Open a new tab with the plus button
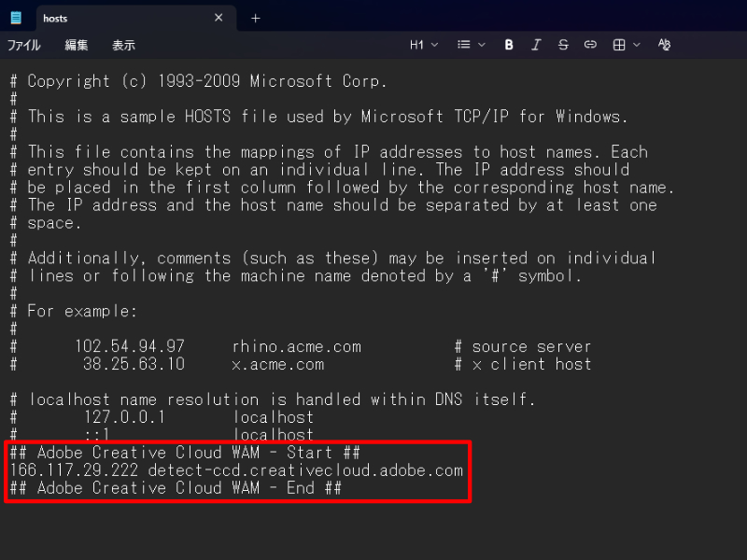747x560 pixels. pyautogui.click(x=257, y=16)
